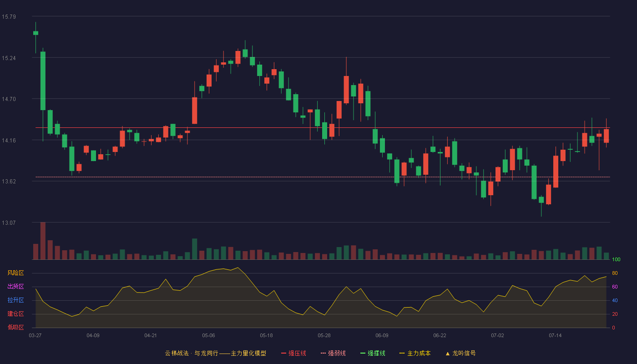Select the 建仓区 zone label

[15, 314]
